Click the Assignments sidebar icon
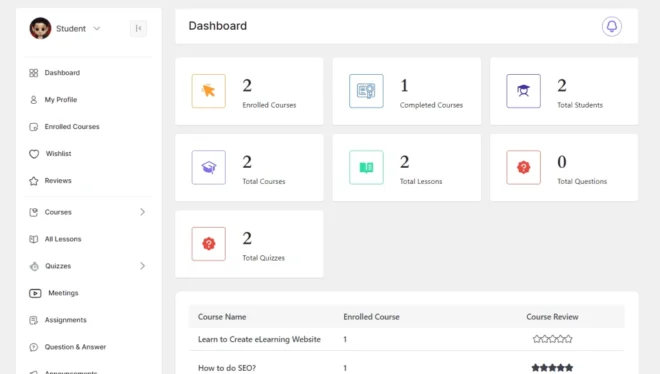The image size is (660, 374). click(34, 320)
